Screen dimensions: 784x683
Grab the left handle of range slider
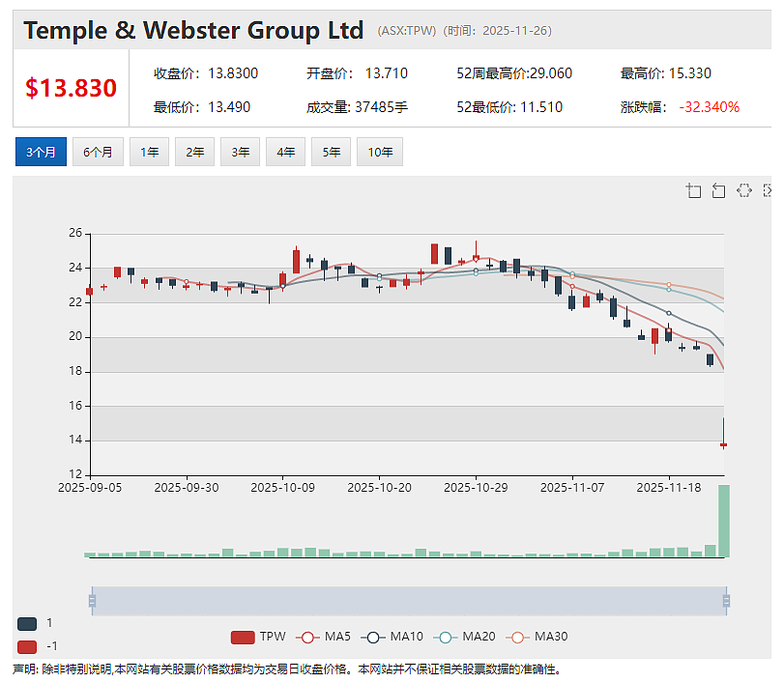point(92,601)
